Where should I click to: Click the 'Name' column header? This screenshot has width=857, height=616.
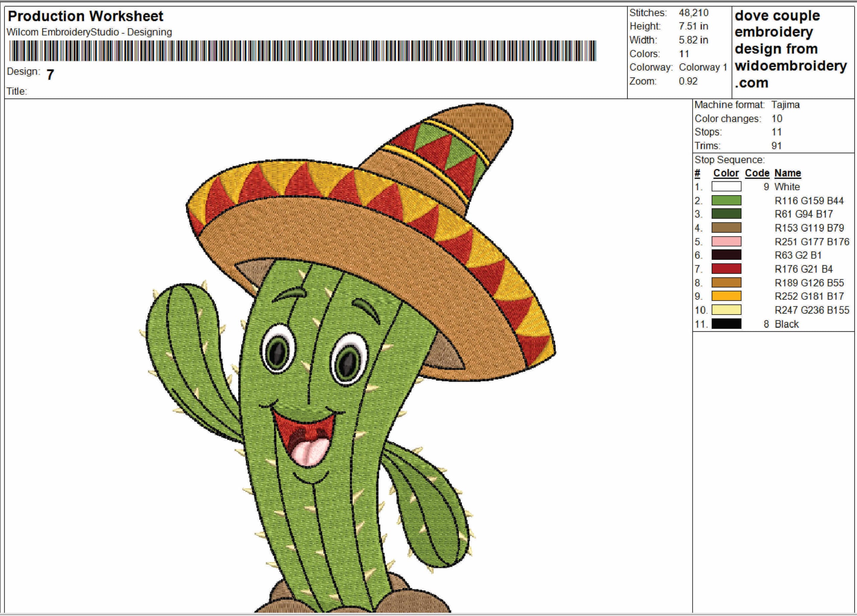tap(787, 173)
